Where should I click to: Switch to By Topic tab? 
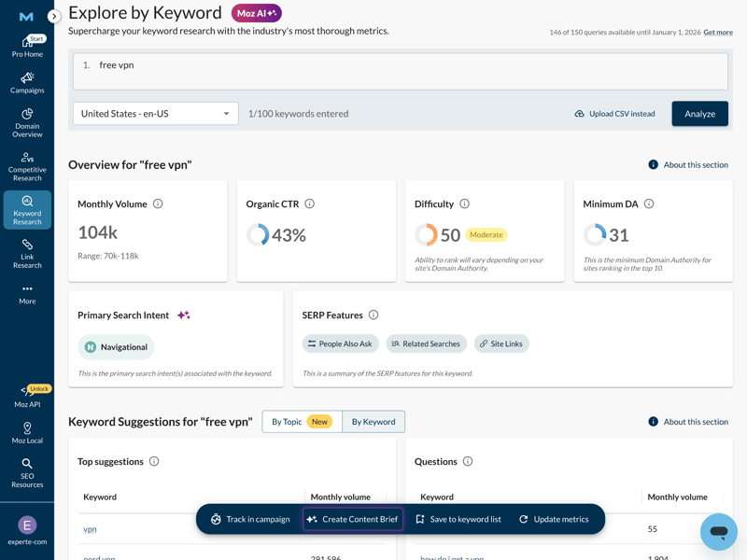[x=302, y=422]
